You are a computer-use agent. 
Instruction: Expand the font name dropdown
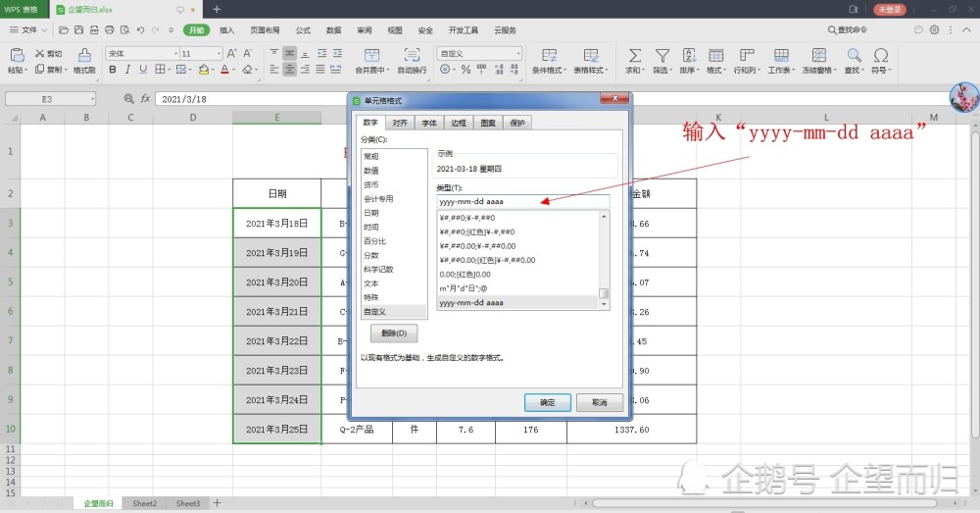[x=176, y=54]
